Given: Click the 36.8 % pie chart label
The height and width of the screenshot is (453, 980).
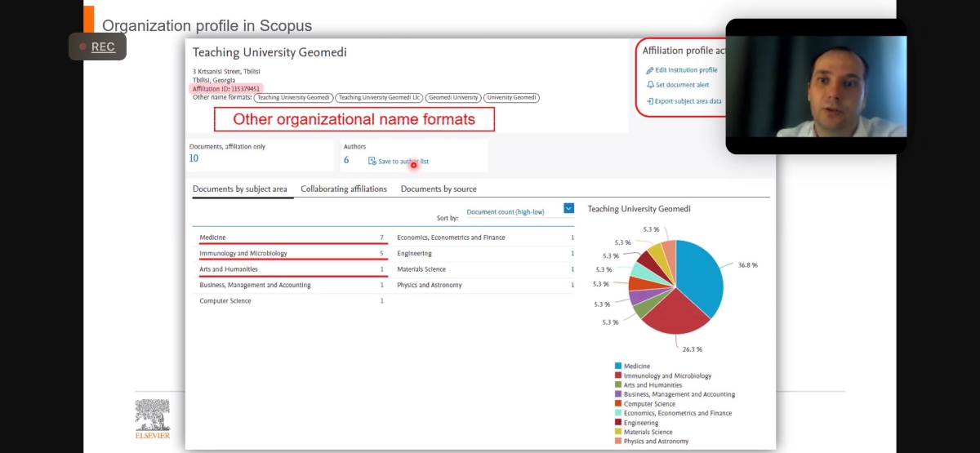Looking at the screenshot, I should [748, 265].
